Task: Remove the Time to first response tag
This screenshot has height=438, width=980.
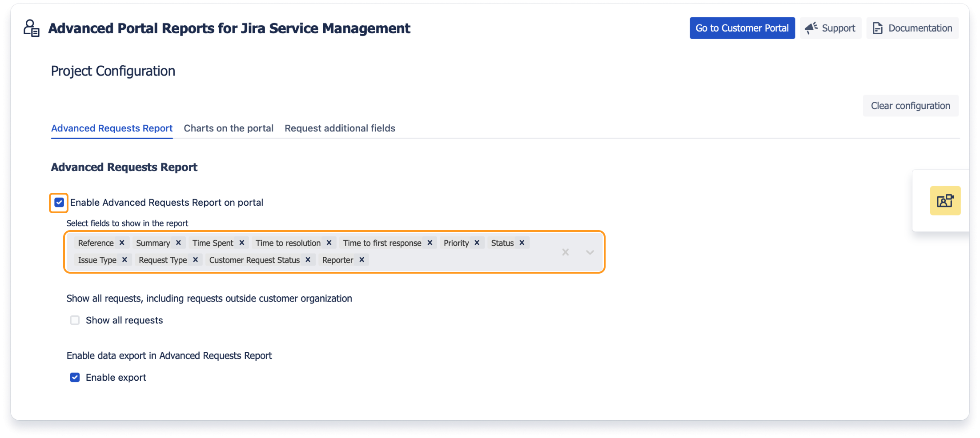Action: [x=430, y=243]
